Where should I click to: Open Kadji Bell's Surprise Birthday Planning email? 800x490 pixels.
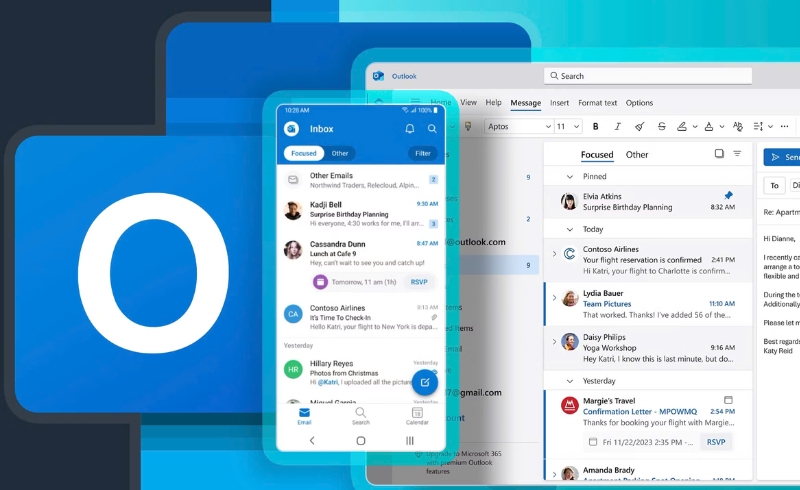point(361,213)
